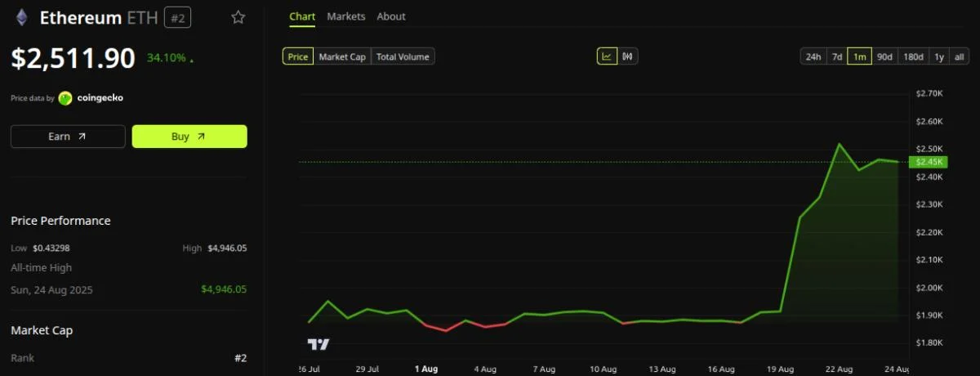The width and height of the screenshot is (980, 376).
Task: Open the Markets tab
Action: (x=346, y=16)
